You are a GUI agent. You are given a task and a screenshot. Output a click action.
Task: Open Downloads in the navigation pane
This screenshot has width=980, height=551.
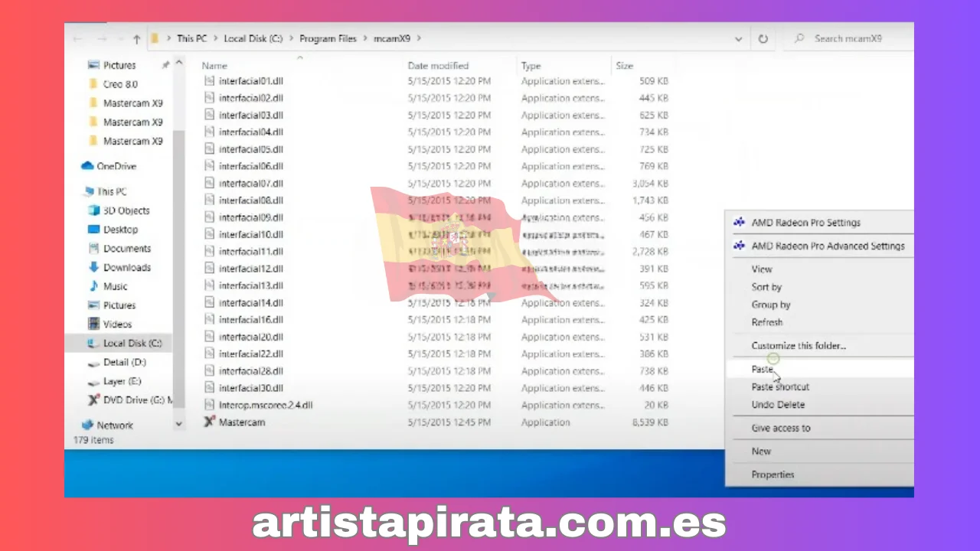click(119, 267)
